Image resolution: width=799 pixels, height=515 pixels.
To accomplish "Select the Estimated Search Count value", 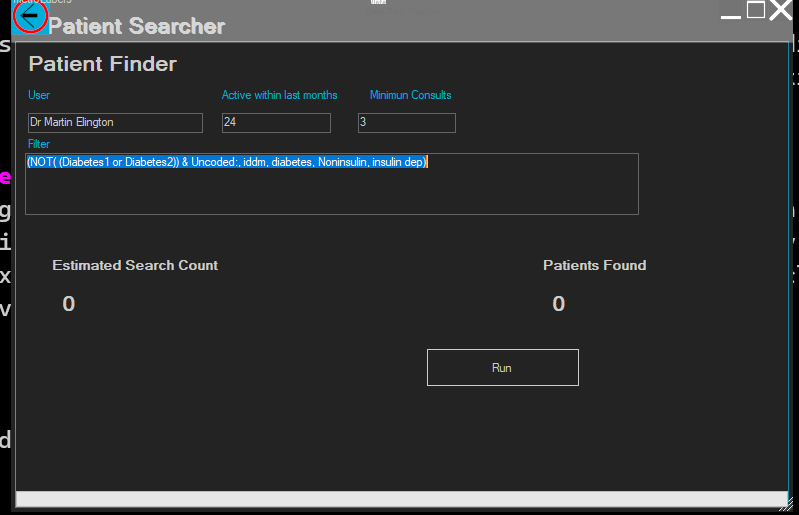I will (68, 304).
